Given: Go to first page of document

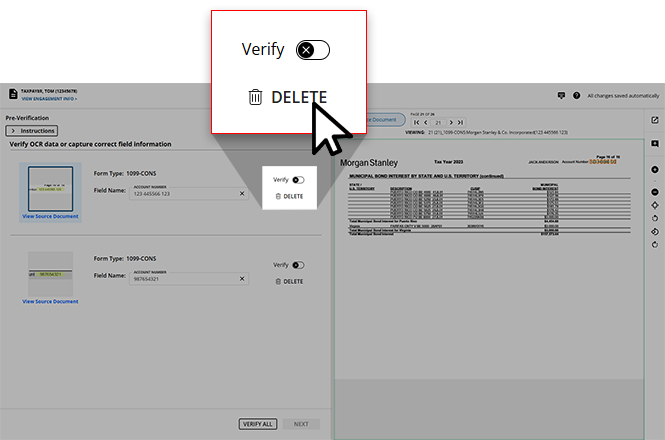Looking at the screenshot, I should [416, 123].
